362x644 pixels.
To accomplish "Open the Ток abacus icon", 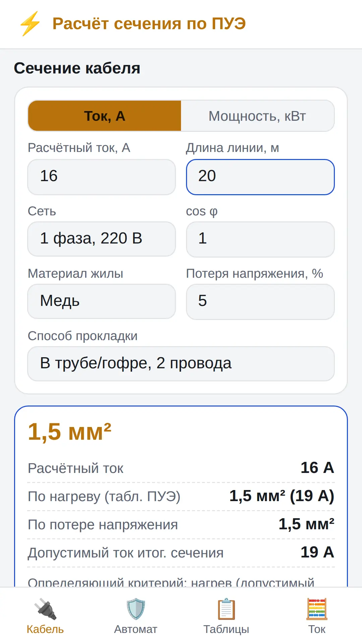I will [317, 609].
